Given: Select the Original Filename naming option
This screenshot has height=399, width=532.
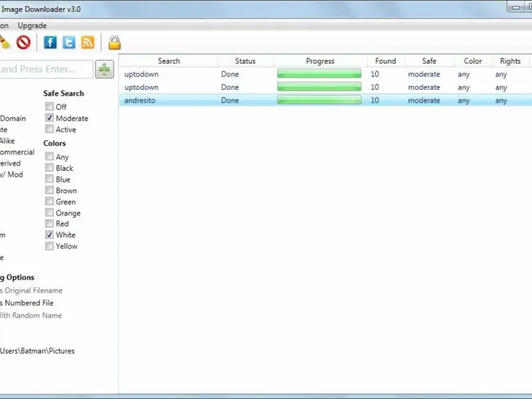Looking at the screenshot, I should pos(31,291).
